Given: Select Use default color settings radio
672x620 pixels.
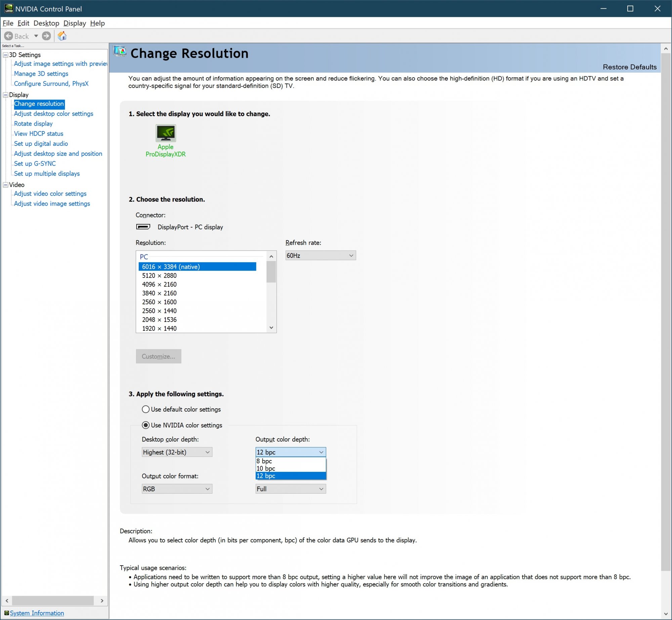Looking at the screenshot, I should tap(145, 409).
